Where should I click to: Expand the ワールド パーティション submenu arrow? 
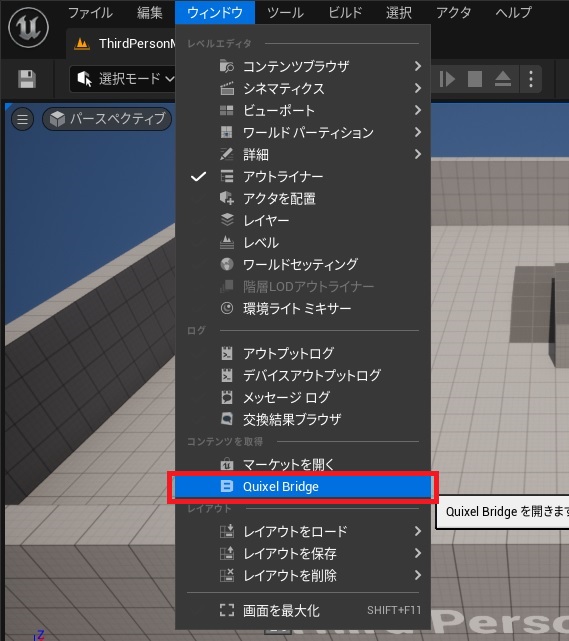417,132
